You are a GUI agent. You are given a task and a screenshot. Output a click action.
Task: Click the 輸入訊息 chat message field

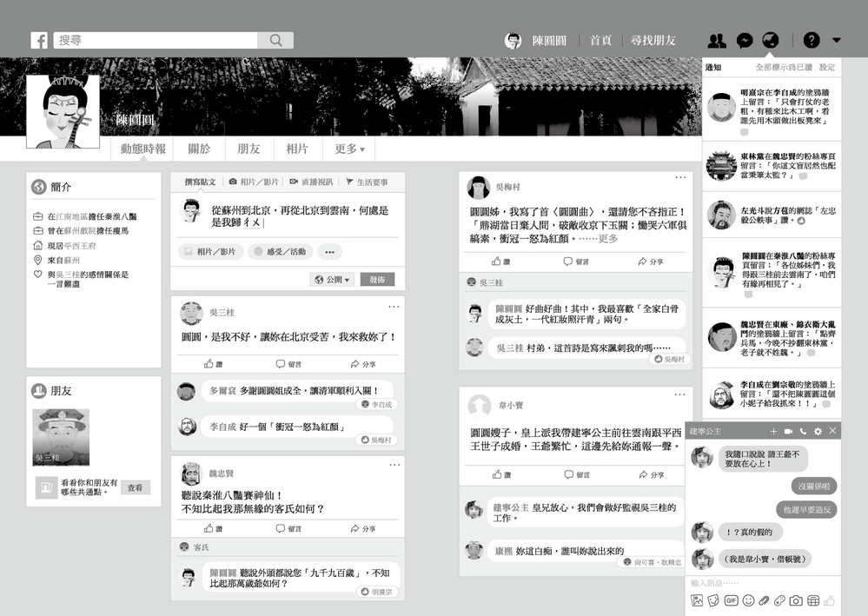pyautogui.click(x=763, y=583)
